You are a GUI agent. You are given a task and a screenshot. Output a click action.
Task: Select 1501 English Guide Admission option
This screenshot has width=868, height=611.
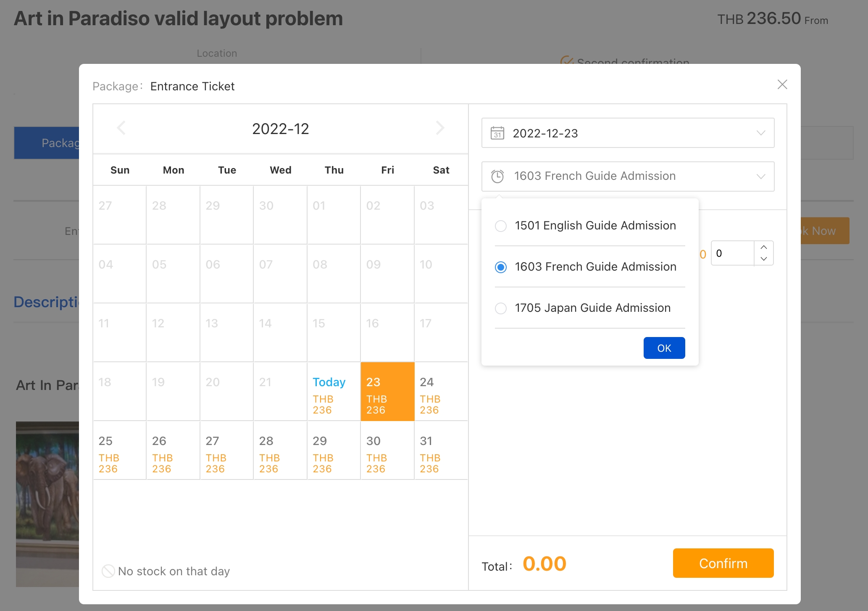pyautogui.click(x=501, y=226)
